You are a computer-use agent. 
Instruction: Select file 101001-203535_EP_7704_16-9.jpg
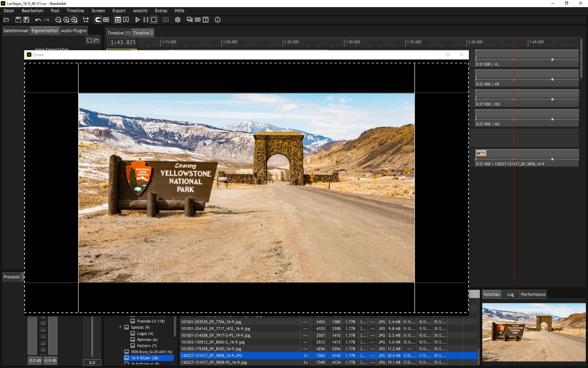(328, 322)
